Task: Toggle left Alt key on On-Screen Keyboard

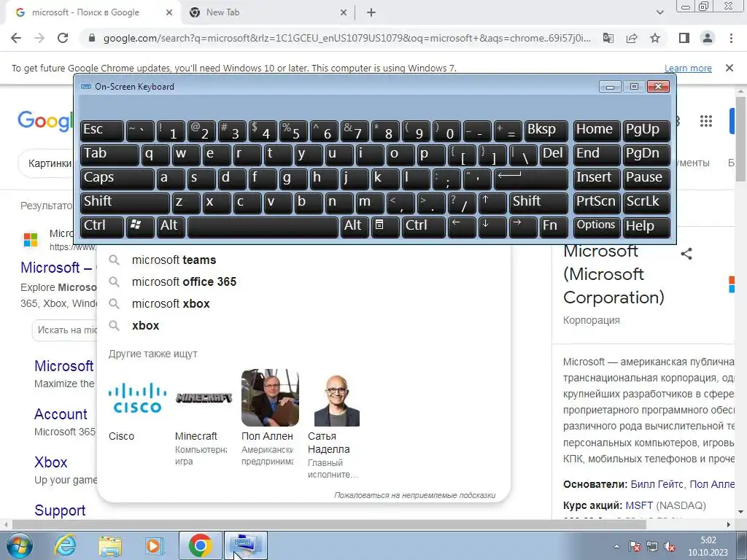Action: pyautogui.click(x=171, y=226)
